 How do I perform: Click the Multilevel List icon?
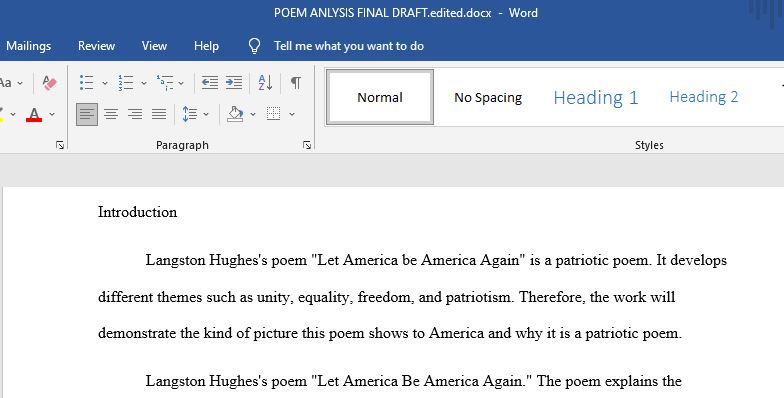pos(165,82)
